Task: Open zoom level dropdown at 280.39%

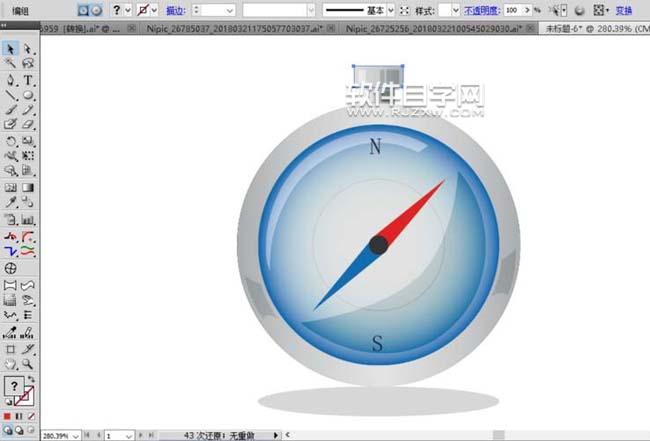Action: click(x=75, y=436)
